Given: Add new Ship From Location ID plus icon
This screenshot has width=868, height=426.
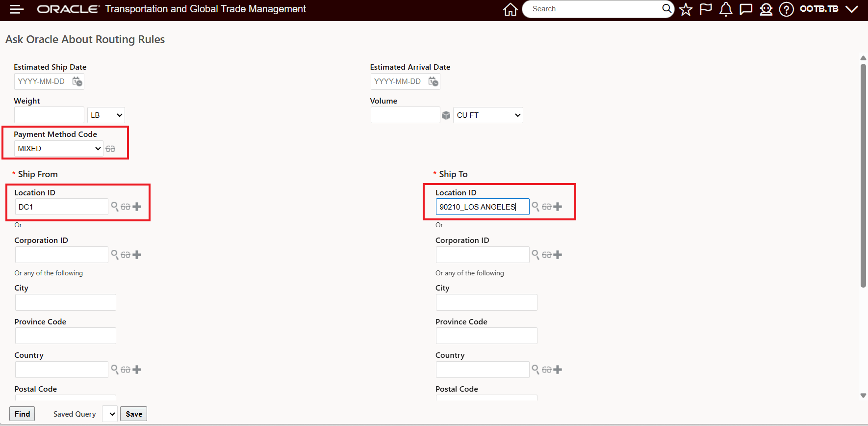Looking at the screenshot, I should pos(137,207).
